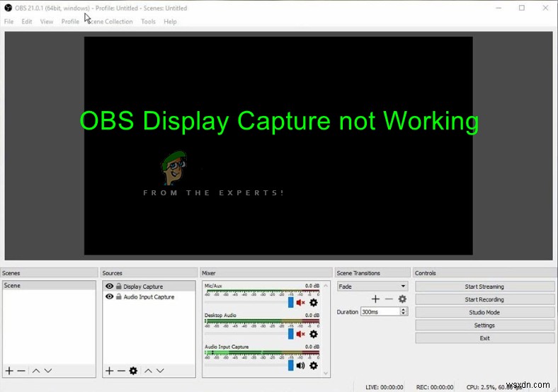Adjust Mic/Aux volume slider handle
The width and height of the screenshot is (558, 392).
[291, 302]
